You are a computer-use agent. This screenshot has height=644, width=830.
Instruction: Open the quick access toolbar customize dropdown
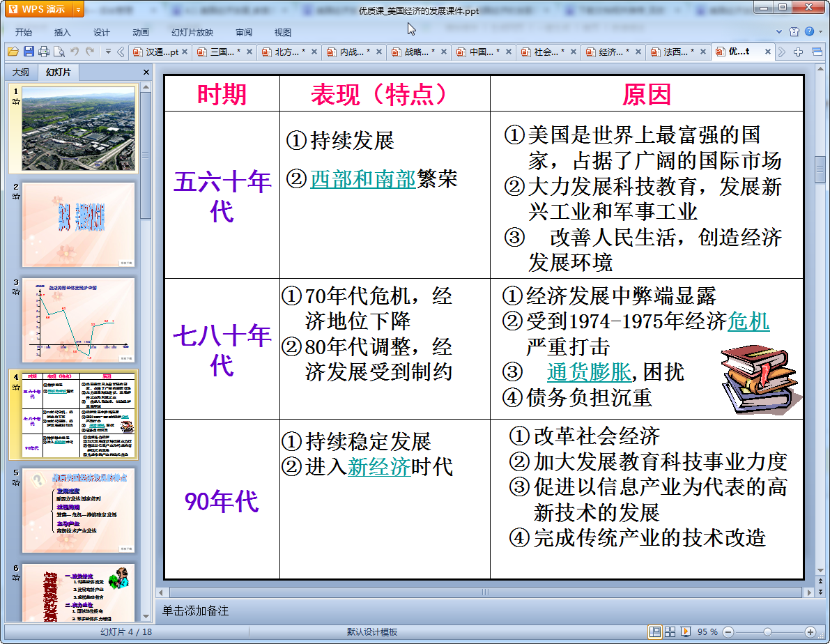(x=108, y=52)
